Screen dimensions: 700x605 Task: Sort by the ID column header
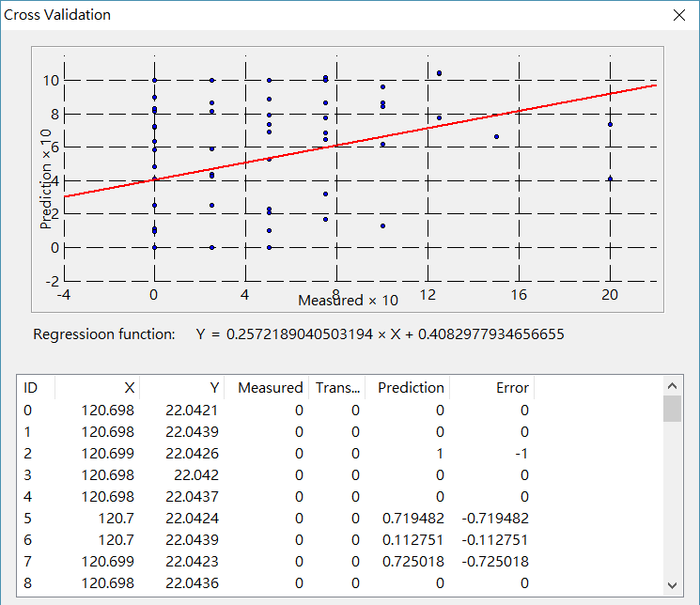pyautogui.click(x=36, y=388)
